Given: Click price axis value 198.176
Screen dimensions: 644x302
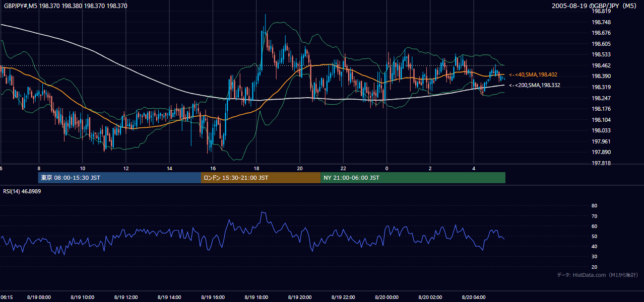Looking at the screenshot, I should click(601, 109).
